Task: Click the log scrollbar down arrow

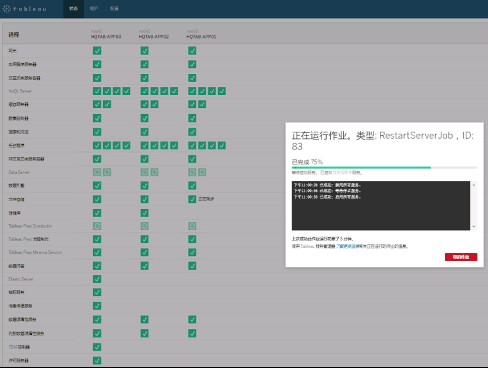Action: pyautogui.click(x=474, y=227)
